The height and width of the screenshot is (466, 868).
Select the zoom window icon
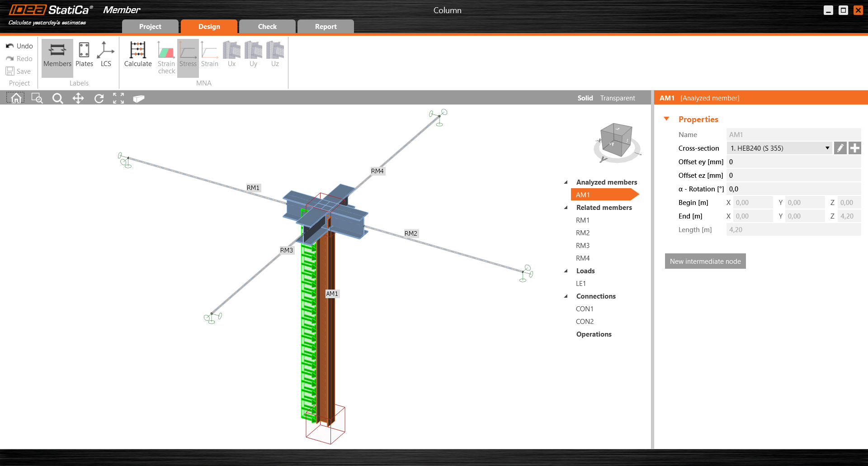[x=37, y=98]
